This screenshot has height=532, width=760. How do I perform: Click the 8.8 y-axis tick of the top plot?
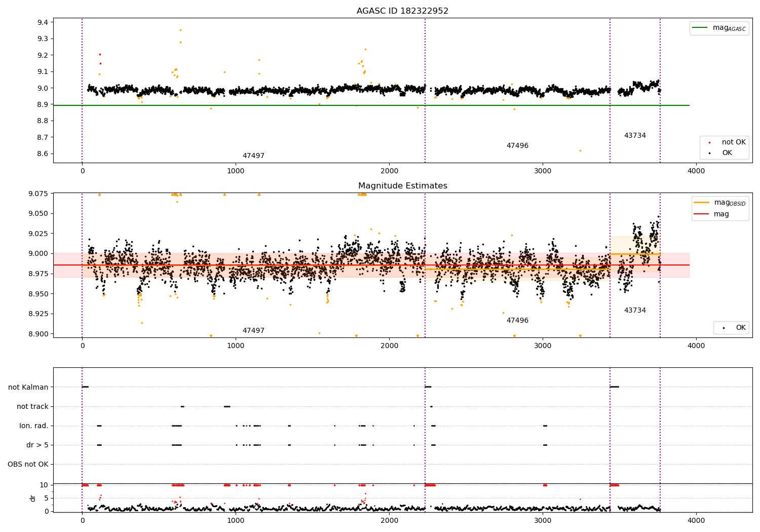(x=43, y=121)
